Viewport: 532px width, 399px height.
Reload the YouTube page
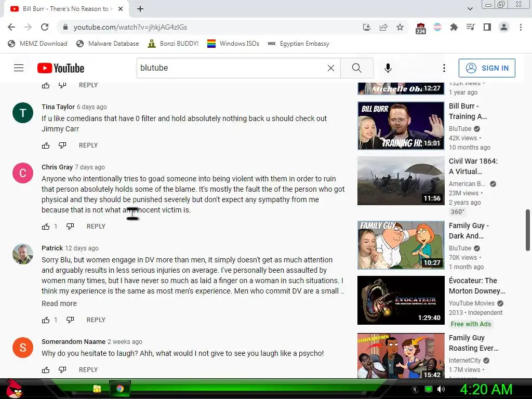coord(45,27)
